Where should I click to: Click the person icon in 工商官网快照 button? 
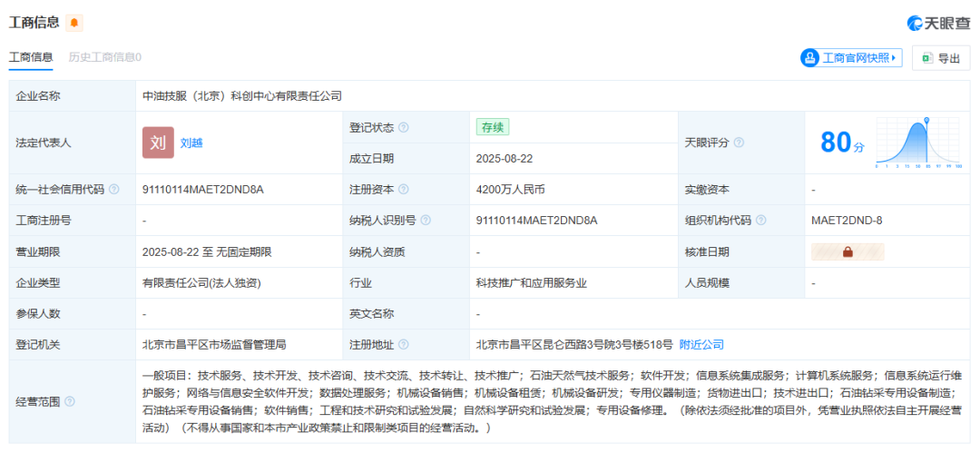(x=810, y=58)
